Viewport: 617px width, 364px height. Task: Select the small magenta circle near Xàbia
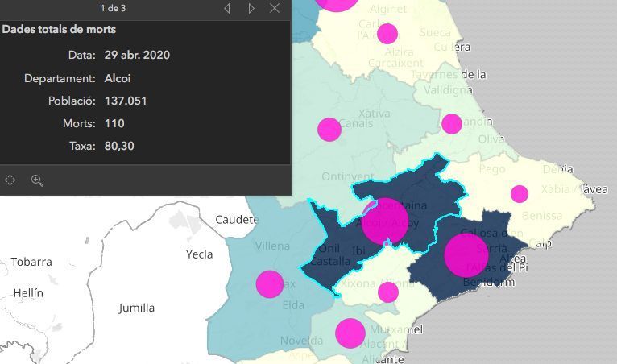[x=520, y=193]
